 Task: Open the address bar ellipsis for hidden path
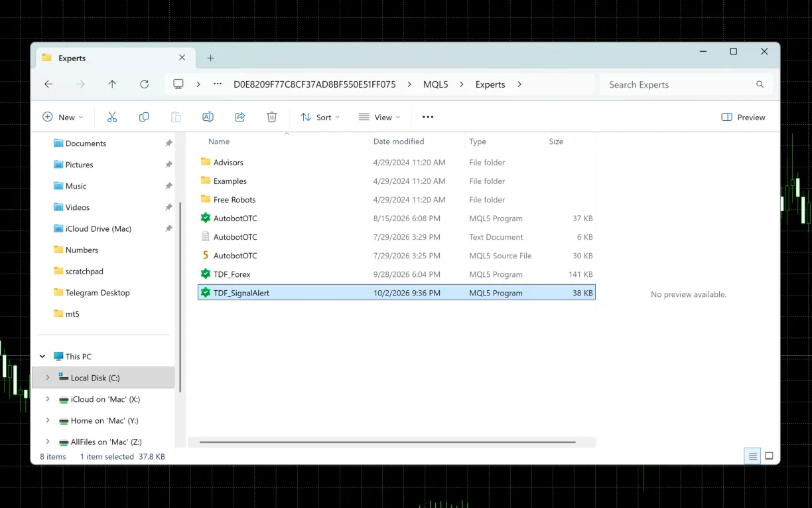click(x=218, y=84)
